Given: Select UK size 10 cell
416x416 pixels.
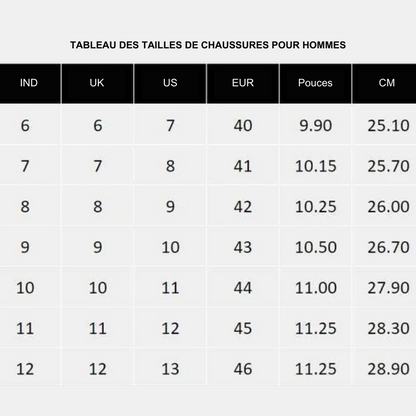Looking at the screenshot, I should click(x=97, y=288).
